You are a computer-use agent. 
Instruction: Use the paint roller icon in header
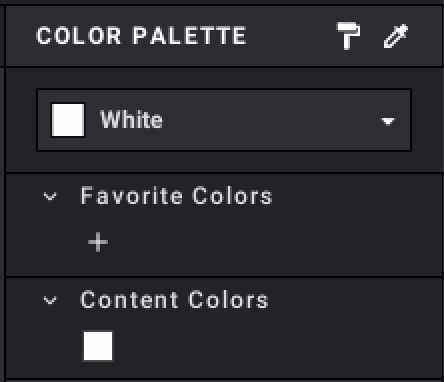(x=349, y=36)
